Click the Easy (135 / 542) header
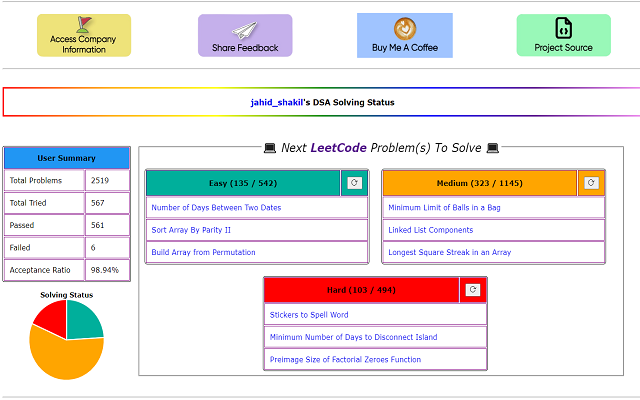This screenshot has width=640, height=400. 243,183
